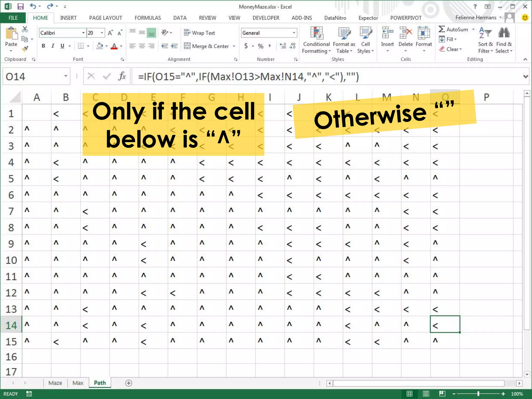Collapse the ribbon with the arrow
The width and height of the screenshot is (532, 399).
[x=525, y=59]
